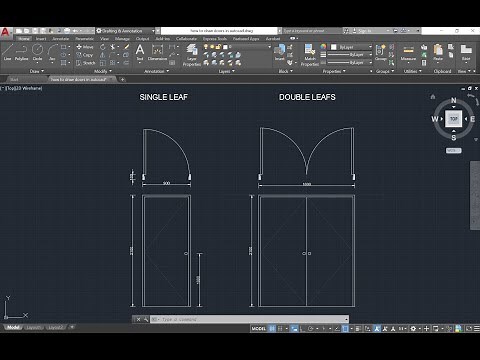Open the Insert ribbon tab
This screenshot has width=480, height=360.
41,39
